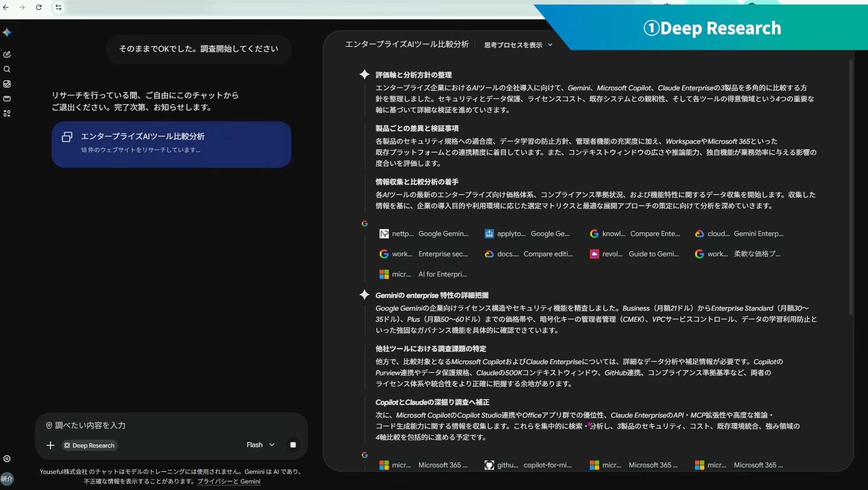Click the Gemini sparkle logo in sidebar

click(x=7, y=32)
